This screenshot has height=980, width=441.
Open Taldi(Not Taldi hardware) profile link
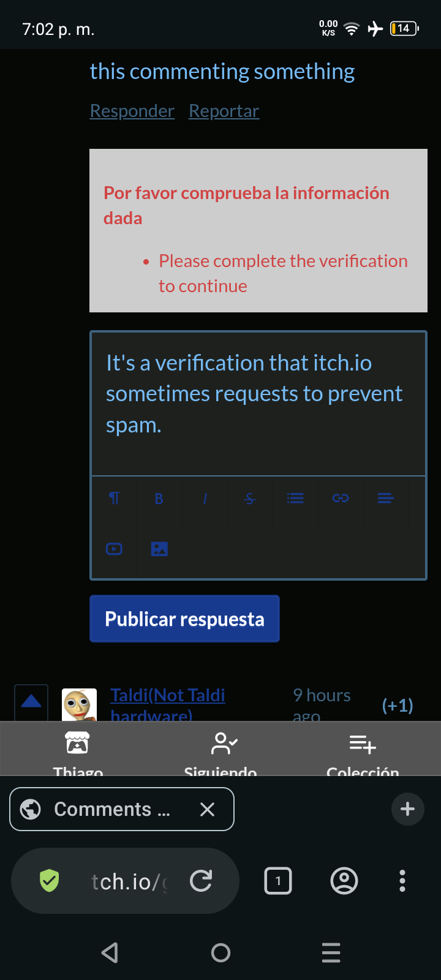(168, 704)
